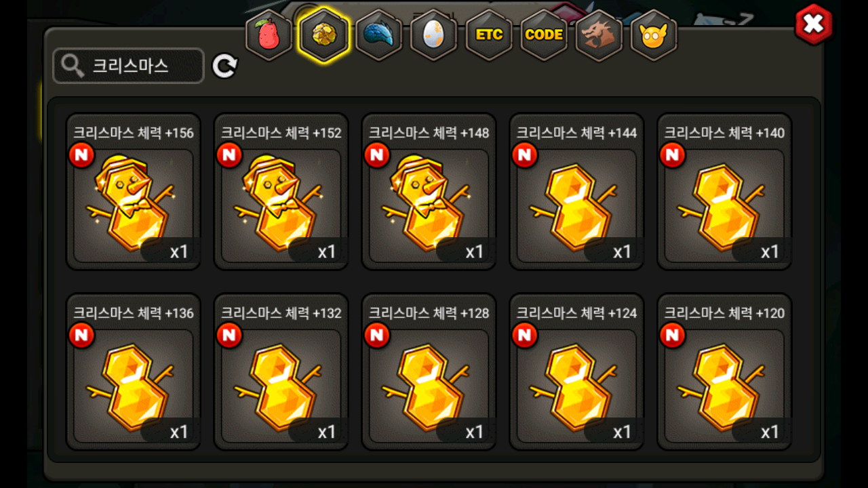Click the magnifying glass search icon
The height and width of the screenshot is (488, 868).
(73, 66)
